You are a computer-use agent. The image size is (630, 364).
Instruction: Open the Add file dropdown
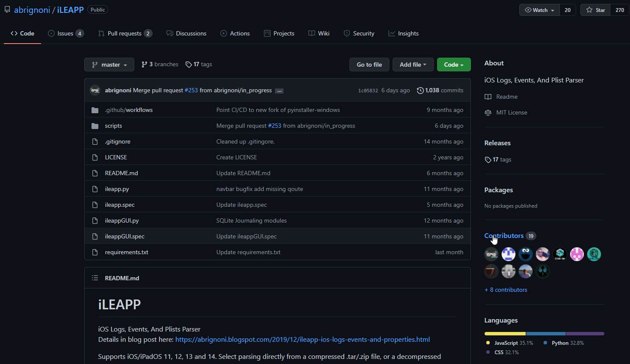point(413,65)
